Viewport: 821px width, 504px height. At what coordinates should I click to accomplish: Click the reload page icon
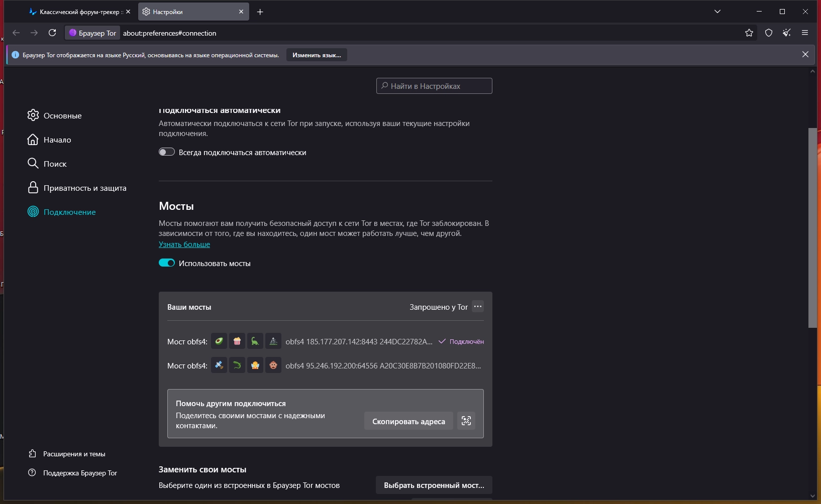(52, 33)
